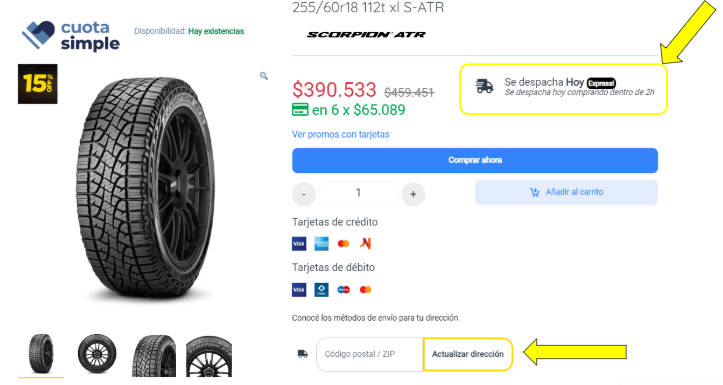The height and width of the screenshot is (385, 723).
Task: Click Actualizar dirección button
Action: click(468, 354)
